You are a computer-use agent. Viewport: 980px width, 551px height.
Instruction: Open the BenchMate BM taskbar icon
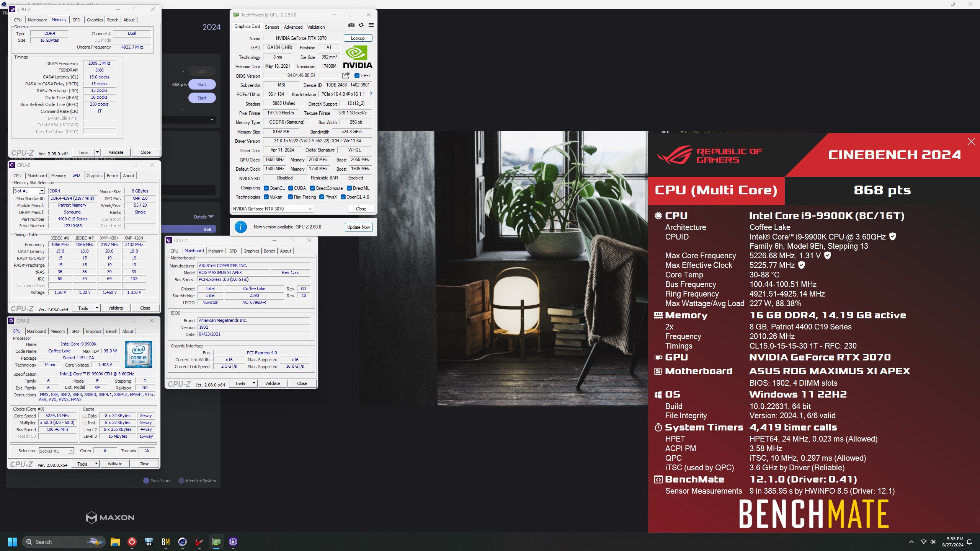[x=165, y=542]
